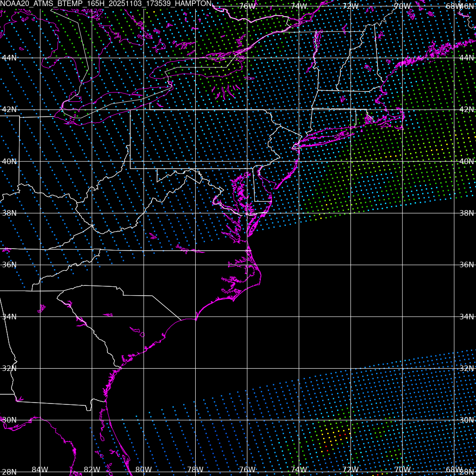
Task: Select the 78W label along the bottom edge
Action: pyautogui.click(x=195, y=469)
